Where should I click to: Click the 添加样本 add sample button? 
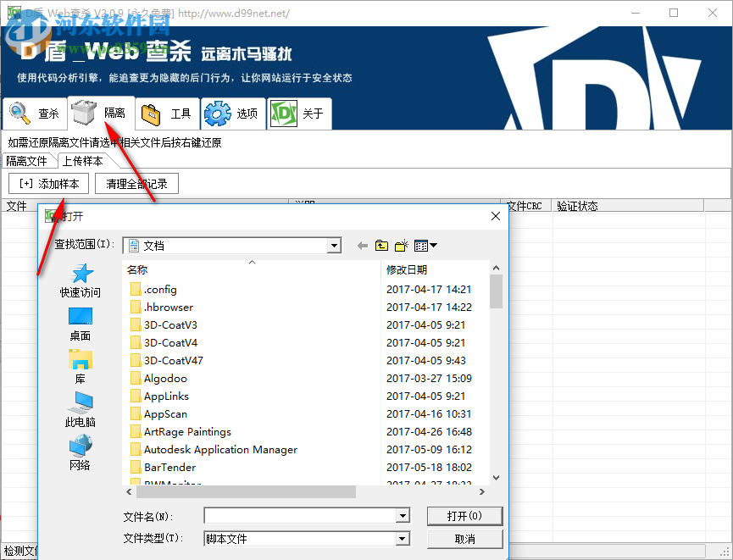[47, 183]
